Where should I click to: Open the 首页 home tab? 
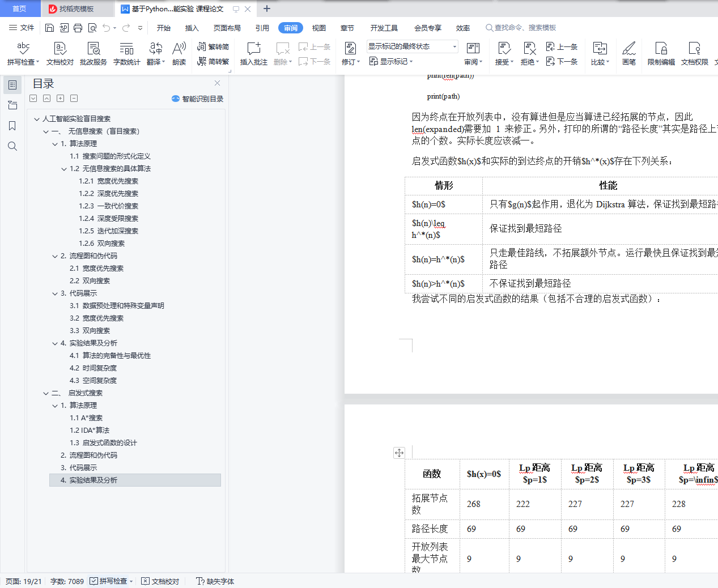pos(20,8)
